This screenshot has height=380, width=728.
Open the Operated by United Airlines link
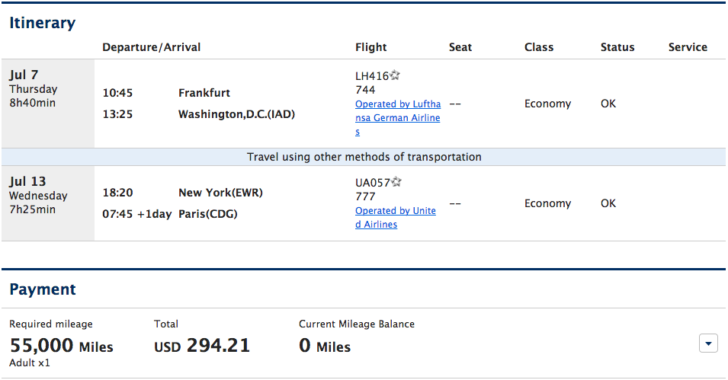coord(396,217)
